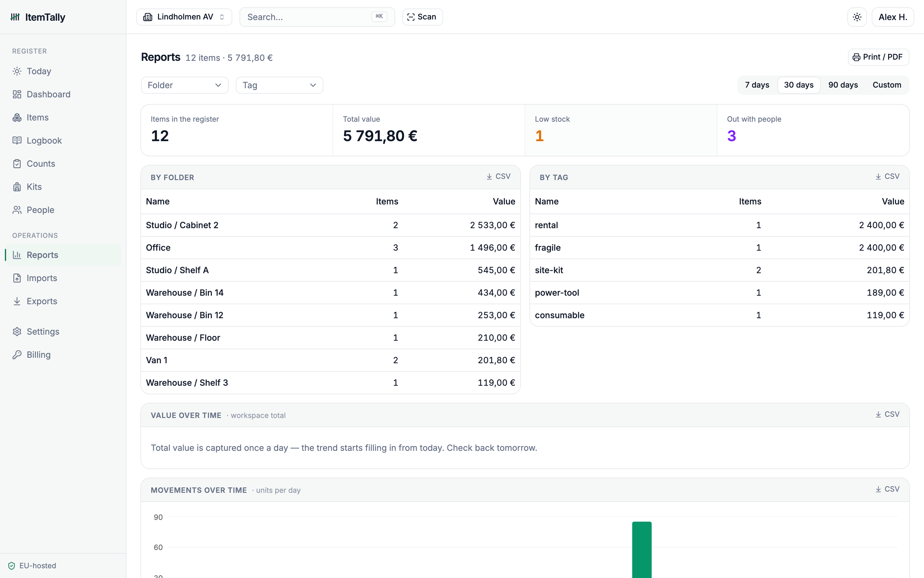The image size is (924, 578).
Task: Click the Office folder row
Action: 331,248
